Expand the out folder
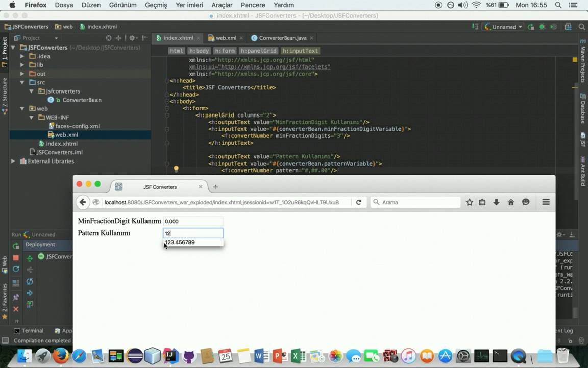The height and width of the screenshot is (368, 588). (22, 74)
